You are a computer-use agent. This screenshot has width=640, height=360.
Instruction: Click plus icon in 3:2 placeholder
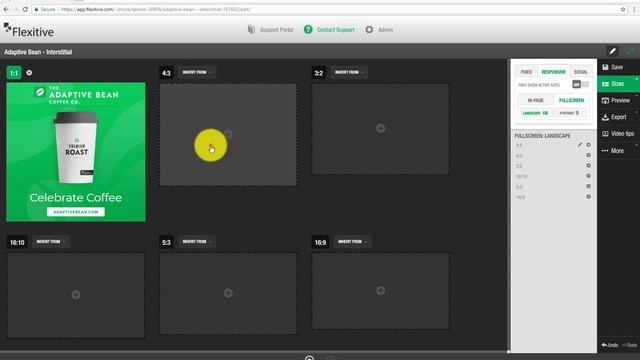coord(380,129)
